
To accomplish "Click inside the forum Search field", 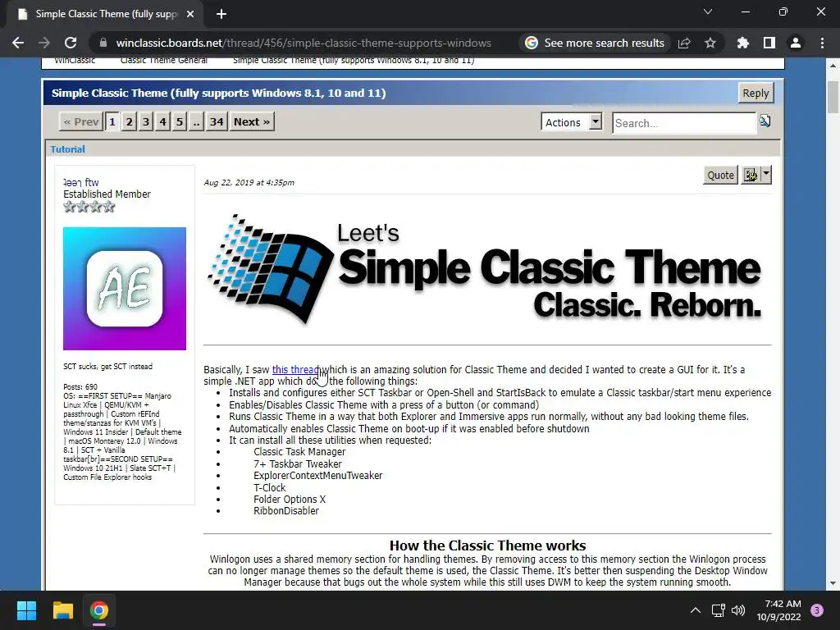I will click(684, 123).
